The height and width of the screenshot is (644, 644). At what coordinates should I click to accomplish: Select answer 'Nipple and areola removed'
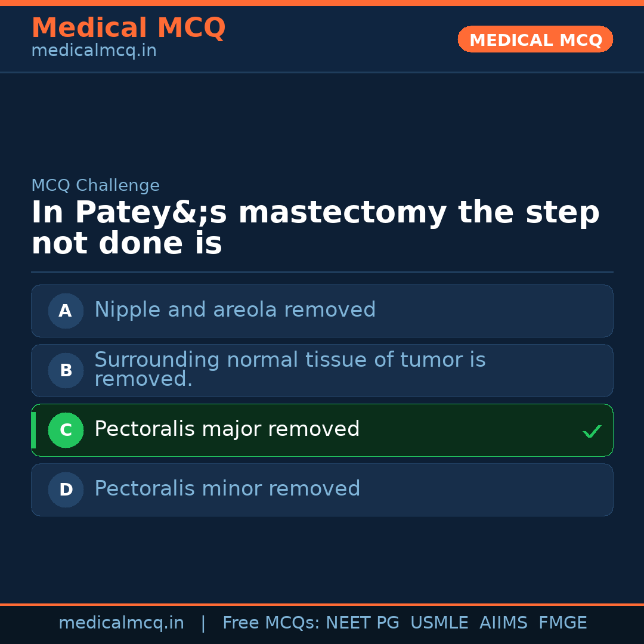click(235, 310)
